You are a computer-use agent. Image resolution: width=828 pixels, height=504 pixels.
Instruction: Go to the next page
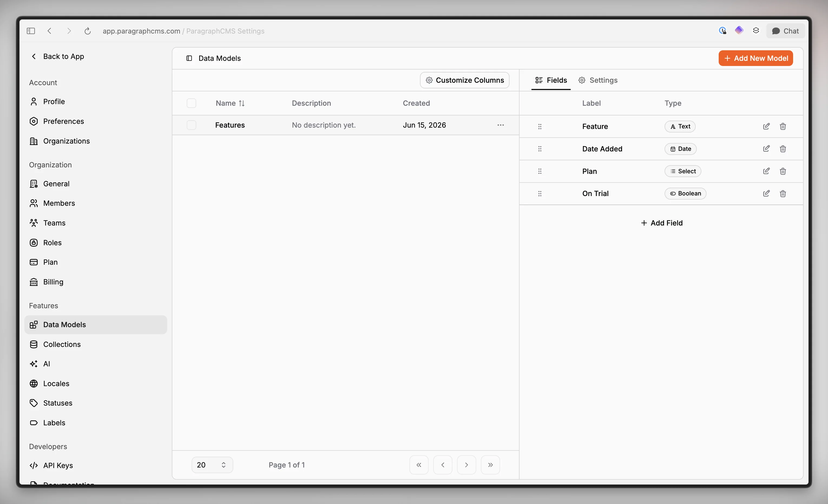(x=466, y=465)
